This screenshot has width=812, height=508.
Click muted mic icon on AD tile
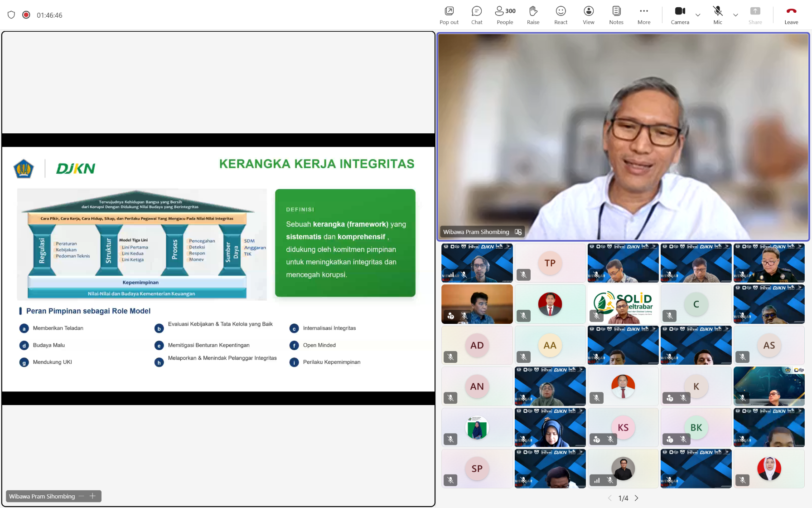pos(450,357)
